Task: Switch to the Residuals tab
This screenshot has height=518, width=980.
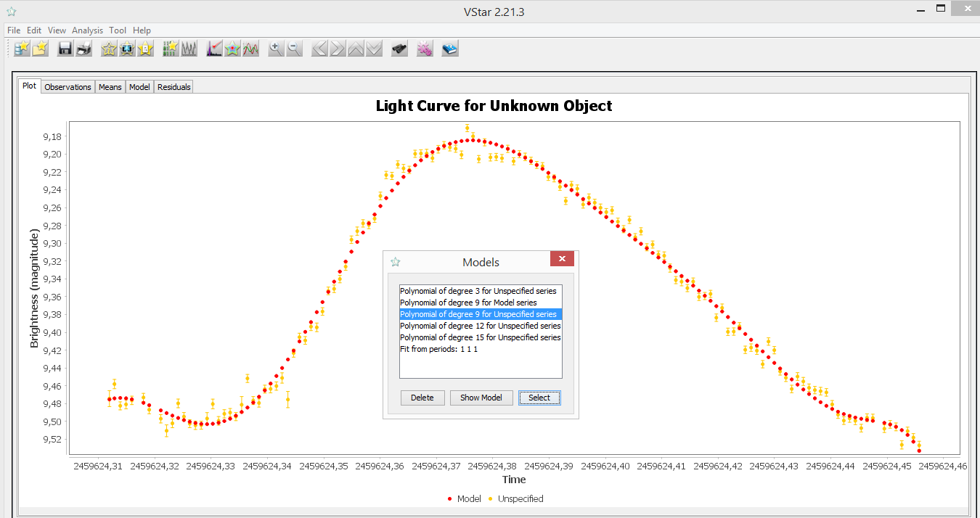Action: coord(174,87)
